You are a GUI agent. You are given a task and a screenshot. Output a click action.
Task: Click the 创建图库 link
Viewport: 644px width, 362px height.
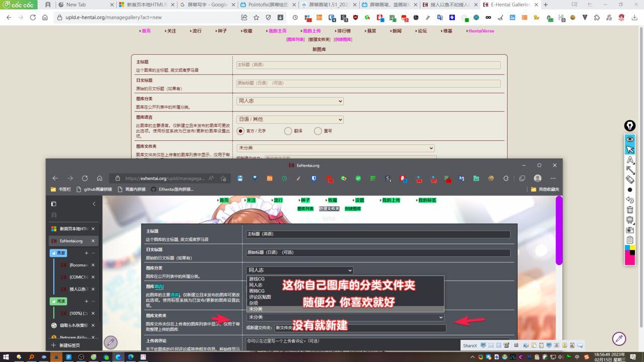(343, 39)
